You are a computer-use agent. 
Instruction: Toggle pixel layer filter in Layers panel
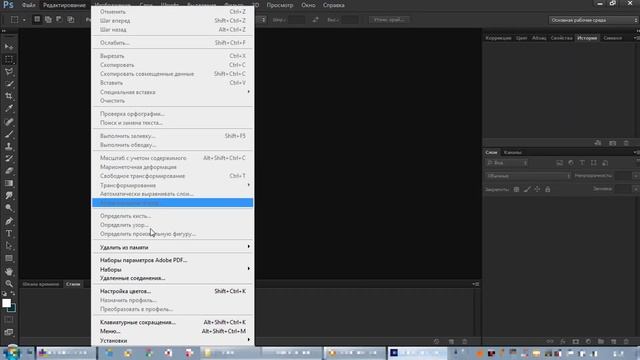(559, 163)
